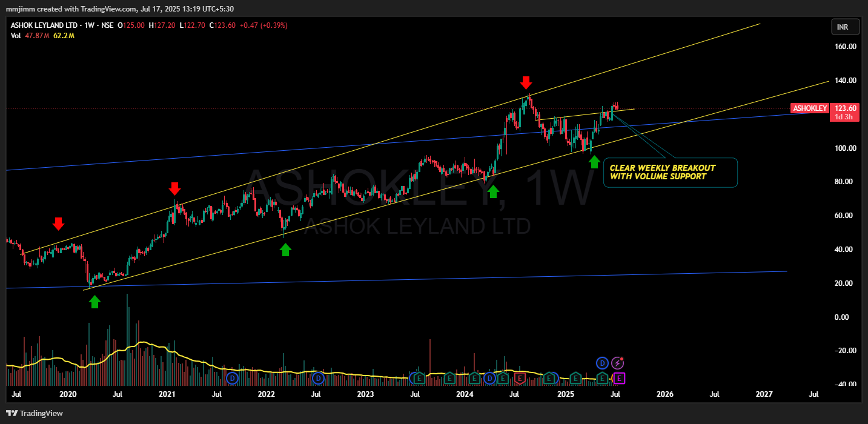Viewport: 868px width, 424px height.
Task: Click the 160.00 price axis label
Action: point(844,47)
